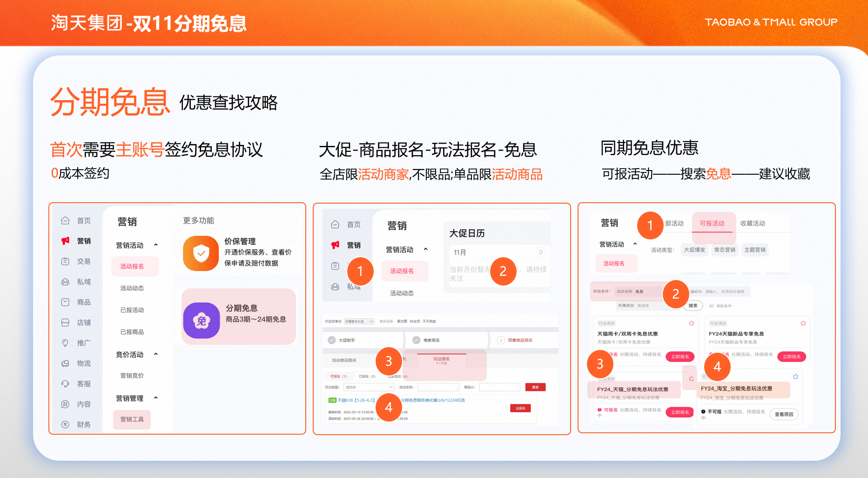Click the purple 分期免息 免 icon
868x478 pixels.
pyautogui.click(x=202, y=321)
